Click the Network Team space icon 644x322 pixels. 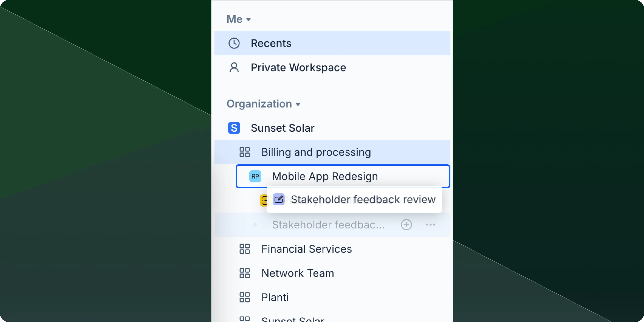pos(245,273)
